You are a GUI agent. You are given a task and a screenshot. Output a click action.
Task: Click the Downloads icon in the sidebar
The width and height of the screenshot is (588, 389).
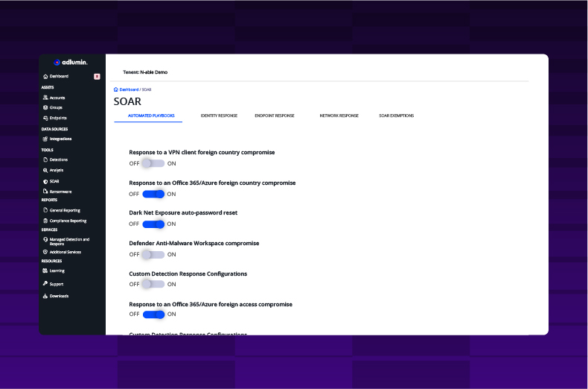45,296
